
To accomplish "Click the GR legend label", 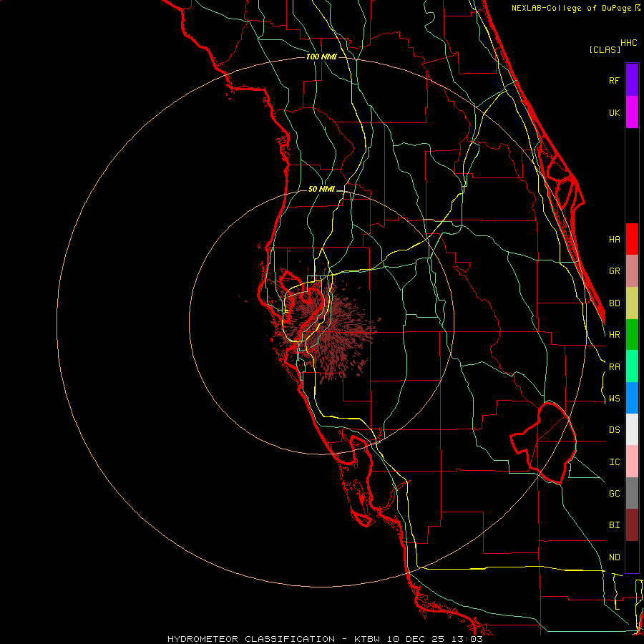I will point(615,271).
